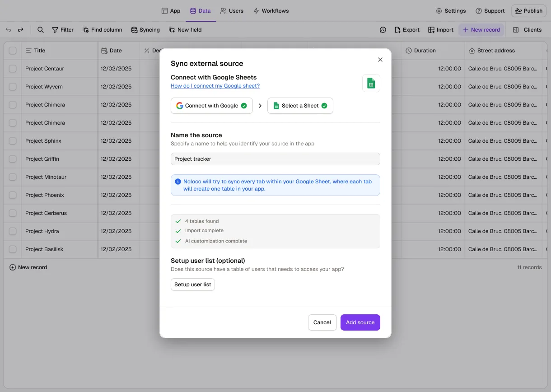Viewport: 551px width, 392px height.
Task: Click the date cell for Project Centaur
Action: coord(118,69)
